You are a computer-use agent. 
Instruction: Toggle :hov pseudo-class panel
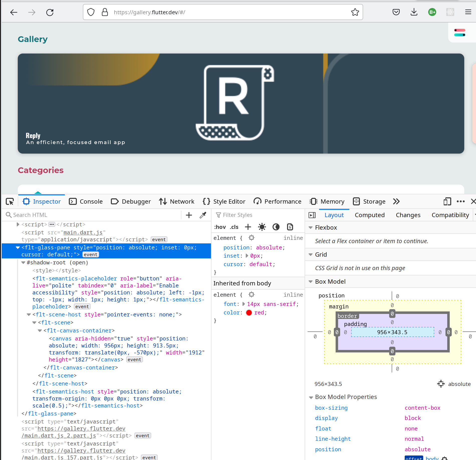(x=220, y=227)
